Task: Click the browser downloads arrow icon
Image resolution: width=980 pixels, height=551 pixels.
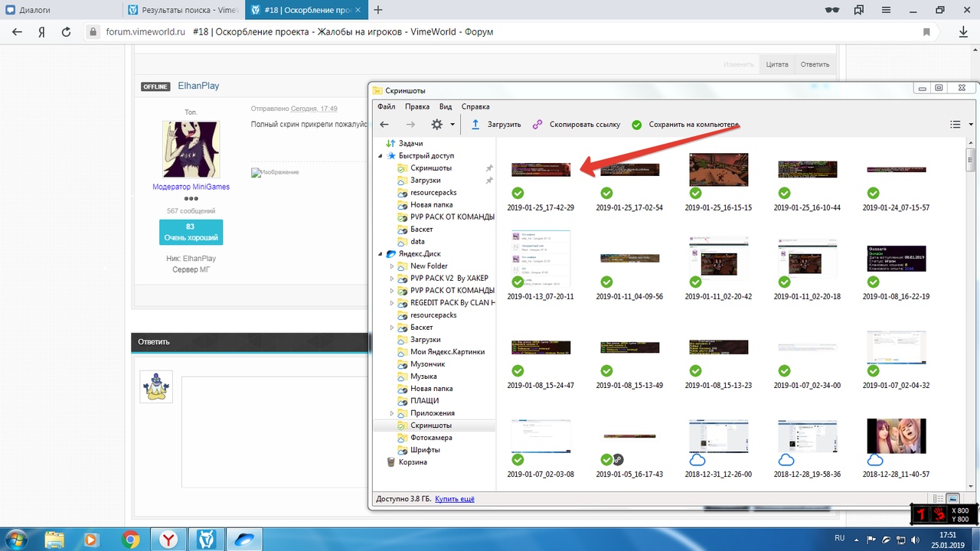Action: coord(963,32)
